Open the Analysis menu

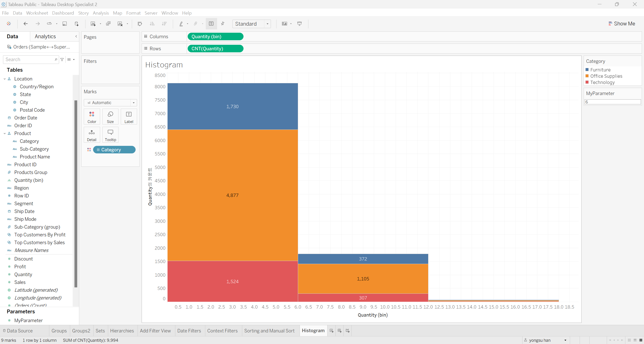(101, 13)
